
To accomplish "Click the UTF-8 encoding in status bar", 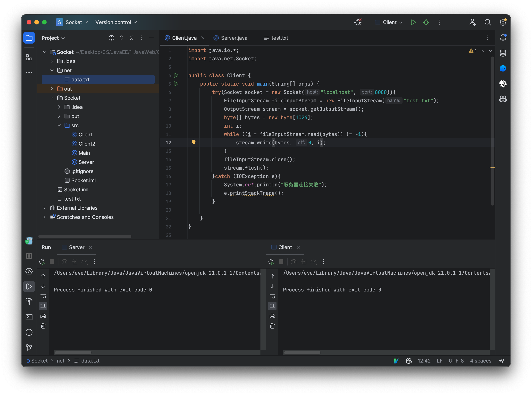I will point(456,361).
